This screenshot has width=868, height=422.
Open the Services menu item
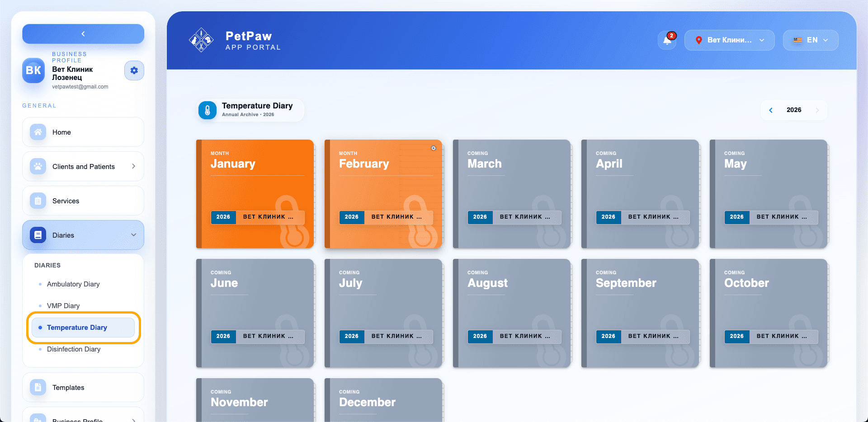tap(83, 201)
